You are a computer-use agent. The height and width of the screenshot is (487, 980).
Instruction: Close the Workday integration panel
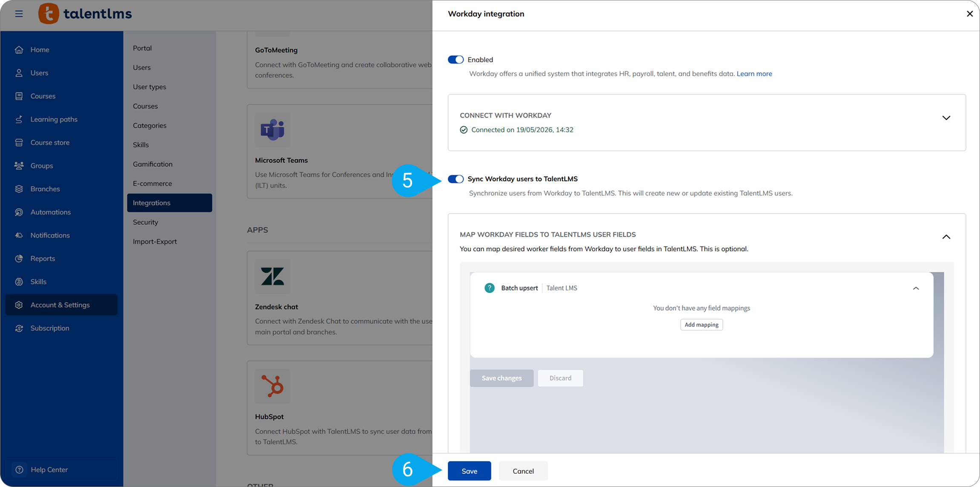pos(970,14)
